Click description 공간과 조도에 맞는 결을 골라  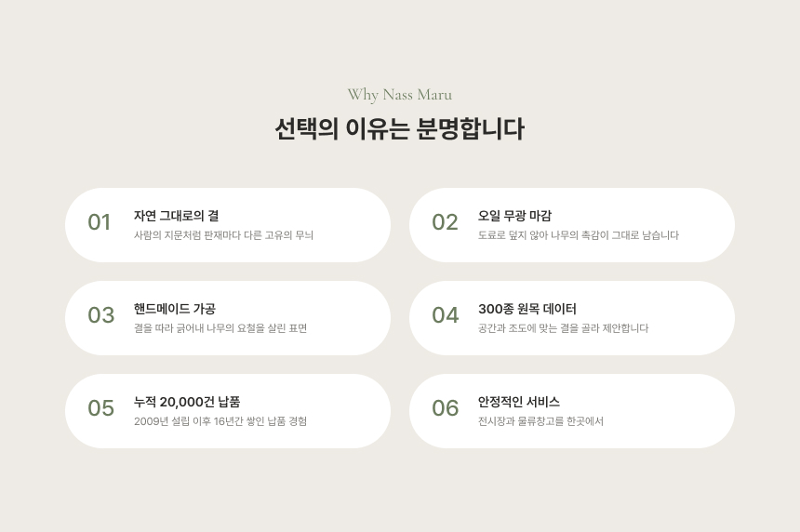click(x=564, y=328)
